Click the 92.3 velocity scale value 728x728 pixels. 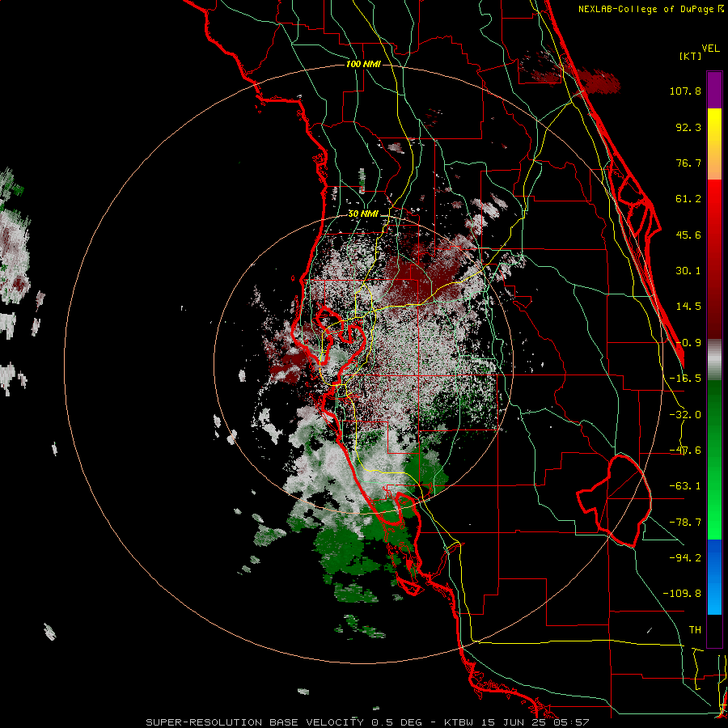(688, 127)
